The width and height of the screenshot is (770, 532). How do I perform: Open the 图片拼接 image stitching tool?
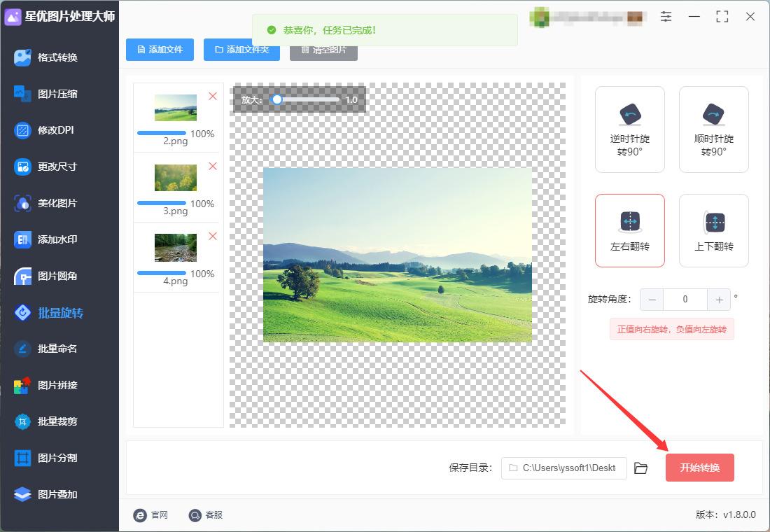[x=46, y=385]
